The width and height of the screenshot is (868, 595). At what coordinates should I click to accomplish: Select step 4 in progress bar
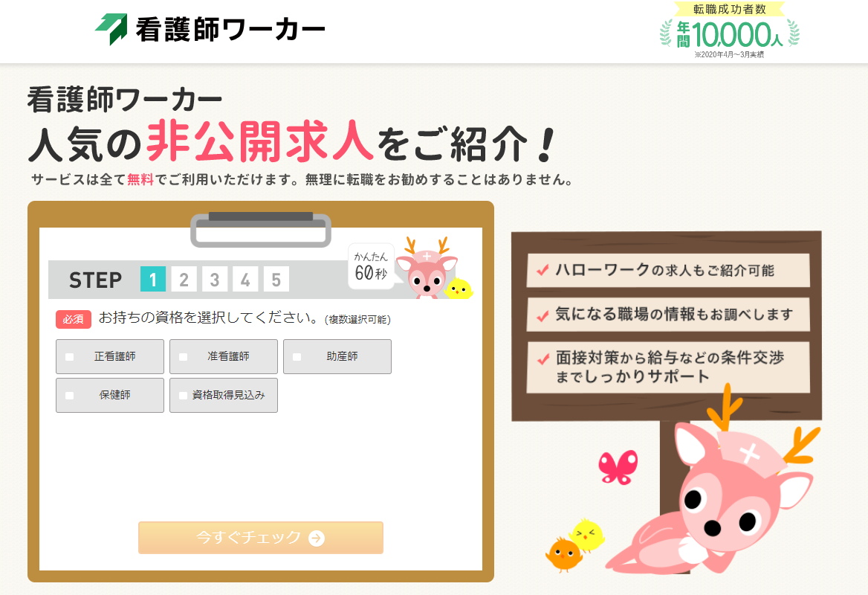pyautogui.click(x=245, y=279)
